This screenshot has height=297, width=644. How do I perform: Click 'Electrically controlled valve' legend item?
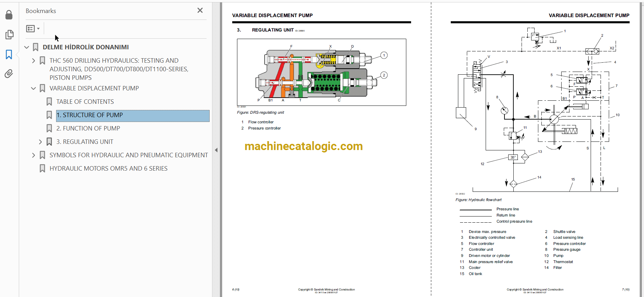coord(492,237)
